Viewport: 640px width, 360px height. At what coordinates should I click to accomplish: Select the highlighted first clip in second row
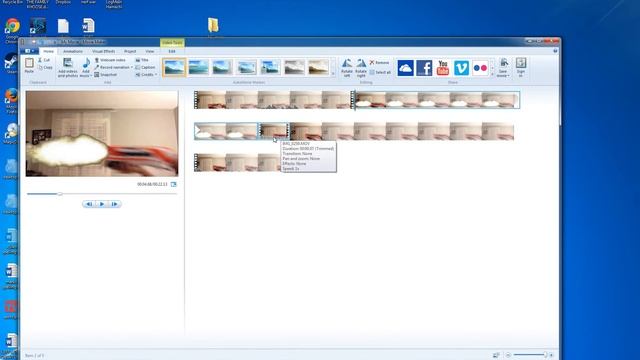(x=226, y=131)
